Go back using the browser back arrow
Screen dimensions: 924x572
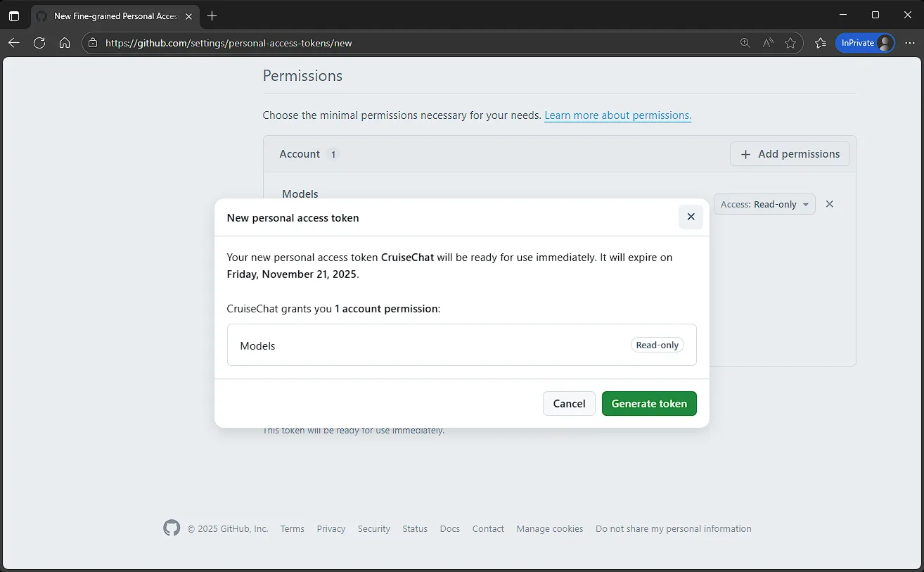coord(14,43)
